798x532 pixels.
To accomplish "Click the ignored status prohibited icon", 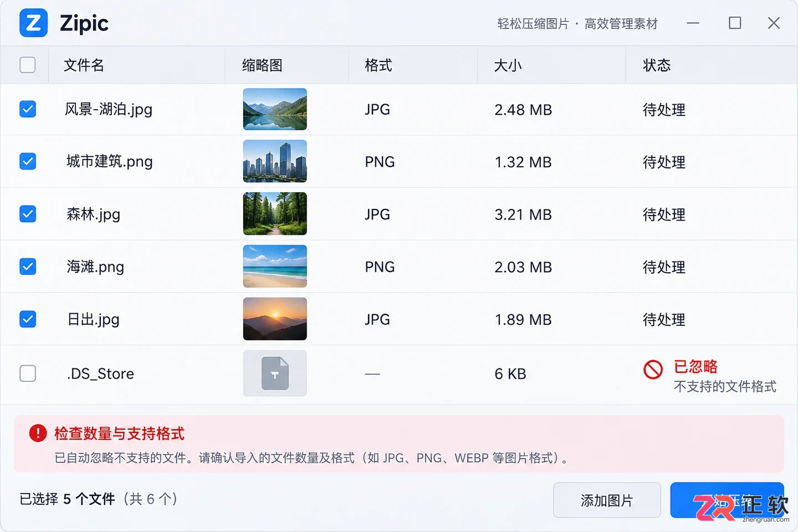I will pyautogui.click(x=653, y=370).
